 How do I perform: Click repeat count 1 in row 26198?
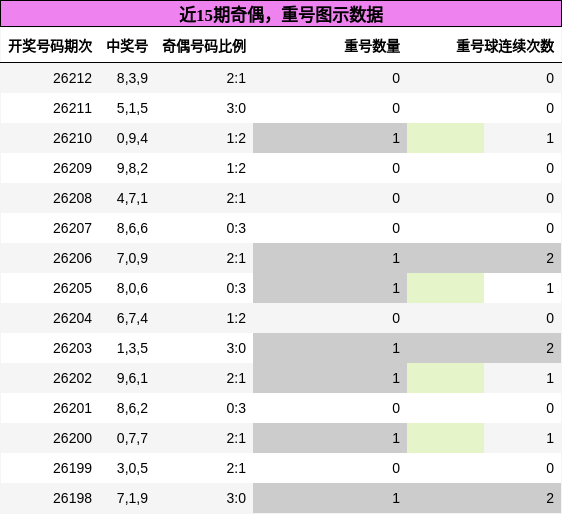[x=396, y=498]
